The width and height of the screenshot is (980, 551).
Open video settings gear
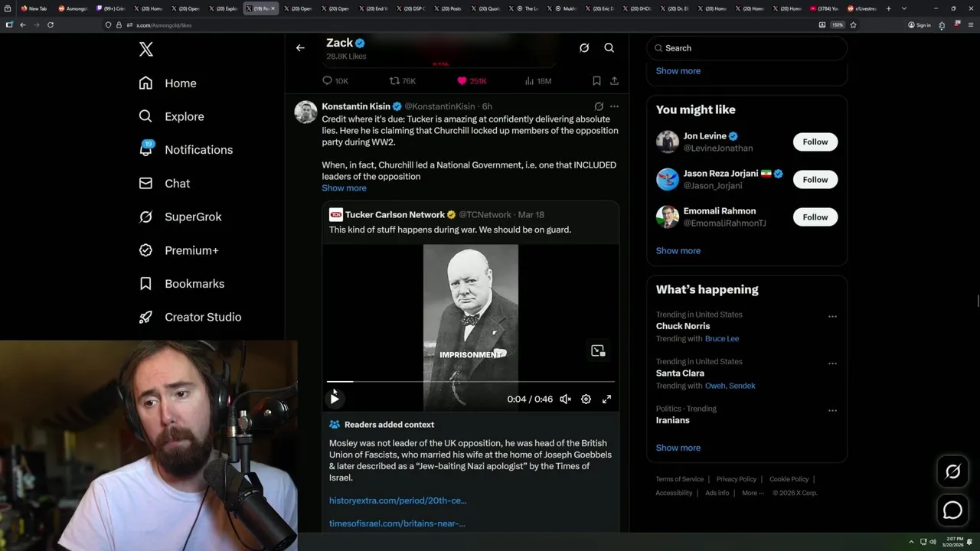pyautogui.click(x=586, y=399)
